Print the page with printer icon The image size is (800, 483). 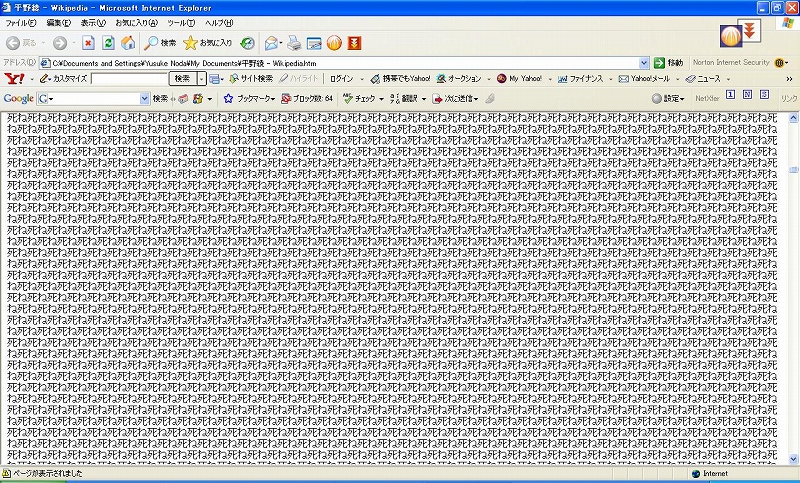(294, 43)
